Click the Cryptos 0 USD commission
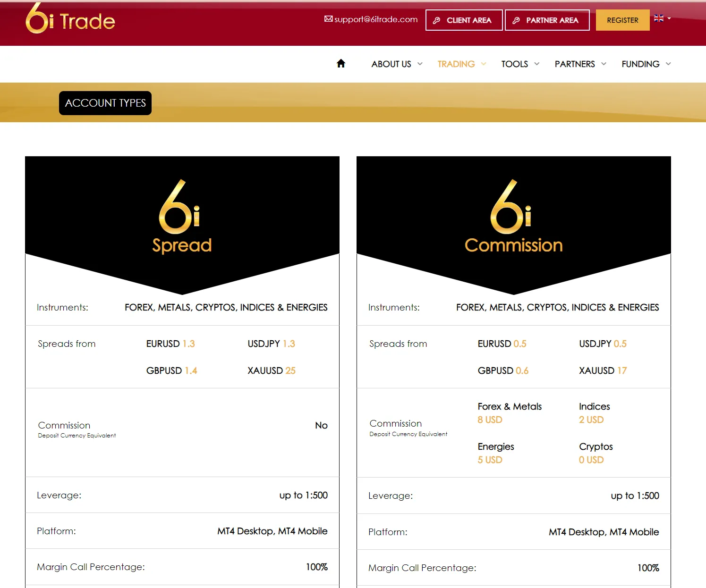 click(596, 453)
